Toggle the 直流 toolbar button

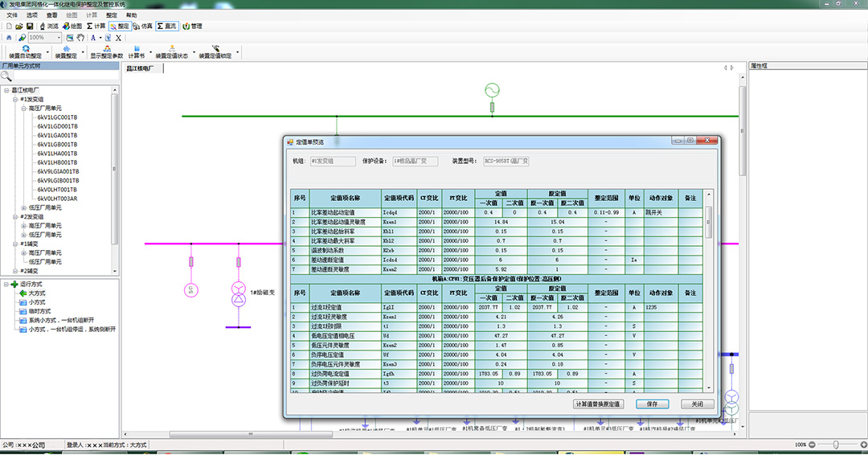[x=166, y=27]
